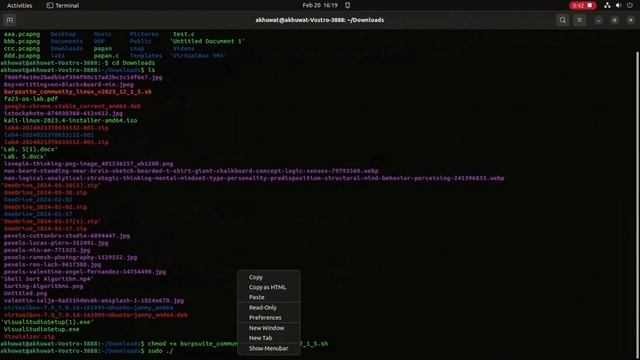Click the power icon in system tray
The image size is (640, 360).
(x=630, y=5)
